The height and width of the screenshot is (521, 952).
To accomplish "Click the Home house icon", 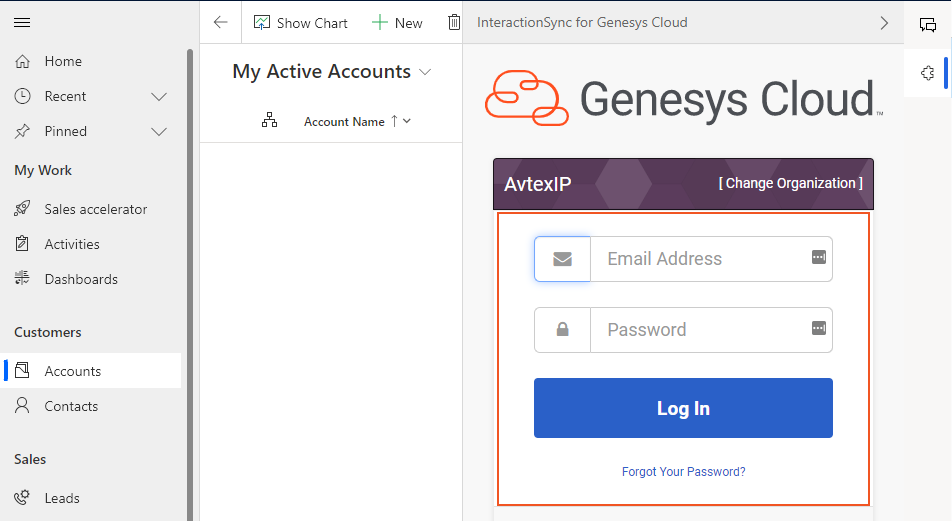I will tap(22, 61).
